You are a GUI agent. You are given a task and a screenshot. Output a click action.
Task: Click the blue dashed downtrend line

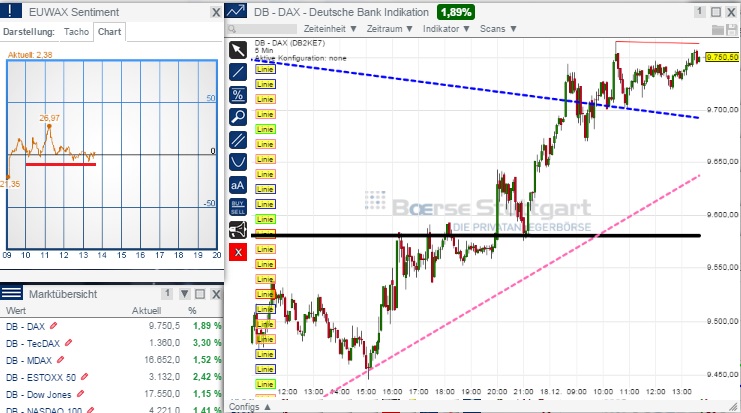(x=476, y=88)
